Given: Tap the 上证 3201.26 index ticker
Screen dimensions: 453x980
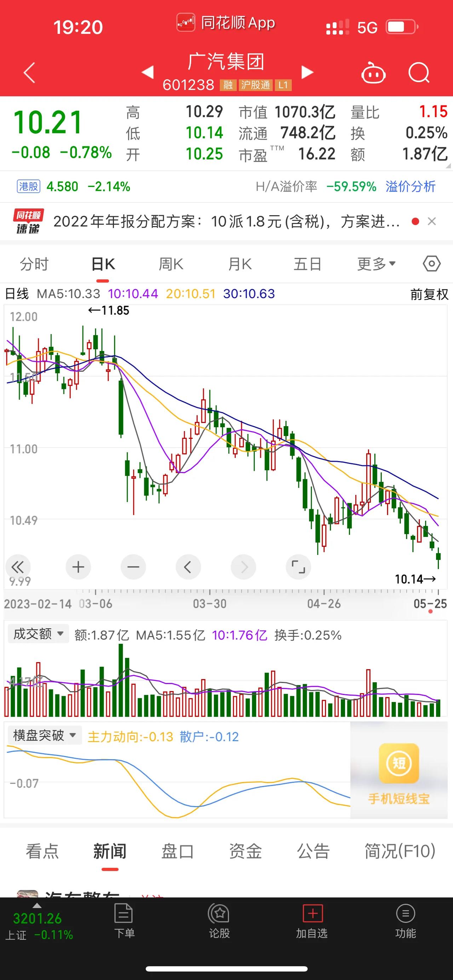Looking at the screenshot, I should (39, 926).
